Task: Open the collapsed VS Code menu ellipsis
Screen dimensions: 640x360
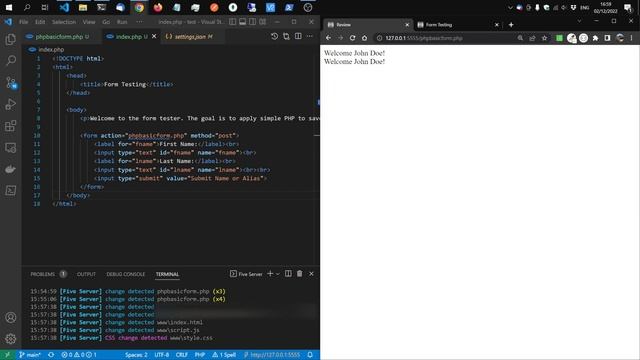Action: [140, 22]
